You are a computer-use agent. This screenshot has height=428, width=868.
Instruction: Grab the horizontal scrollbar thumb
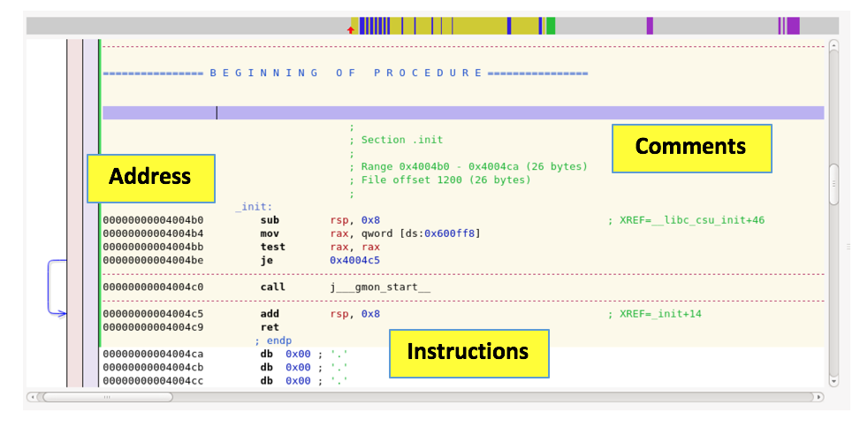[x=107, y=397]
